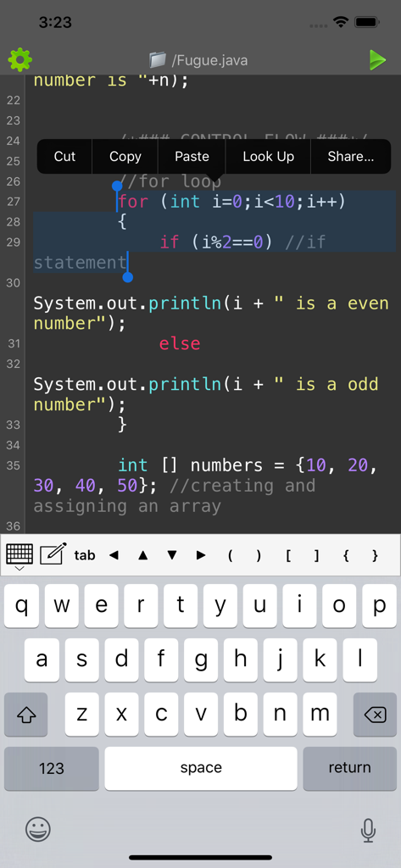The width and height of the screenshot is (401, 868).
Task: Tap the i key on the keyboard
Action: [299, 605]
